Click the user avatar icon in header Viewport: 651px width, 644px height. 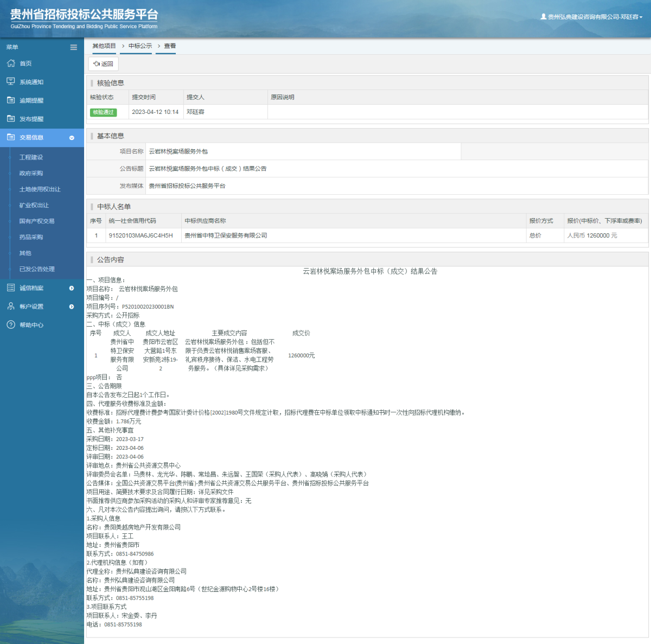click(544, 17)
